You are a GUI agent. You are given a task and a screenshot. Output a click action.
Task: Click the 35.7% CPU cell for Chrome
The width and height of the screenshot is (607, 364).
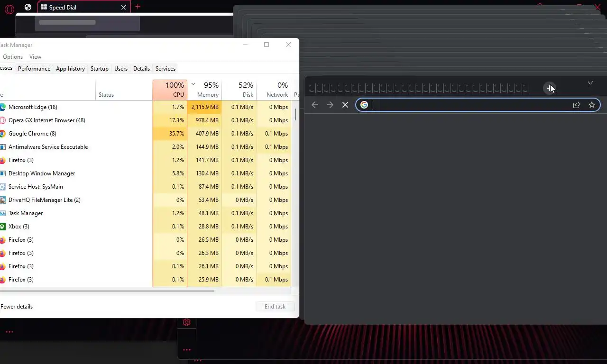click(170, 134)
